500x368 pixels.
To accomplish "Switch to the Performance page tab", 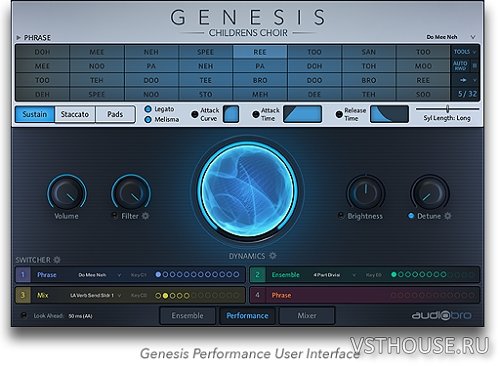I will 247,316.
